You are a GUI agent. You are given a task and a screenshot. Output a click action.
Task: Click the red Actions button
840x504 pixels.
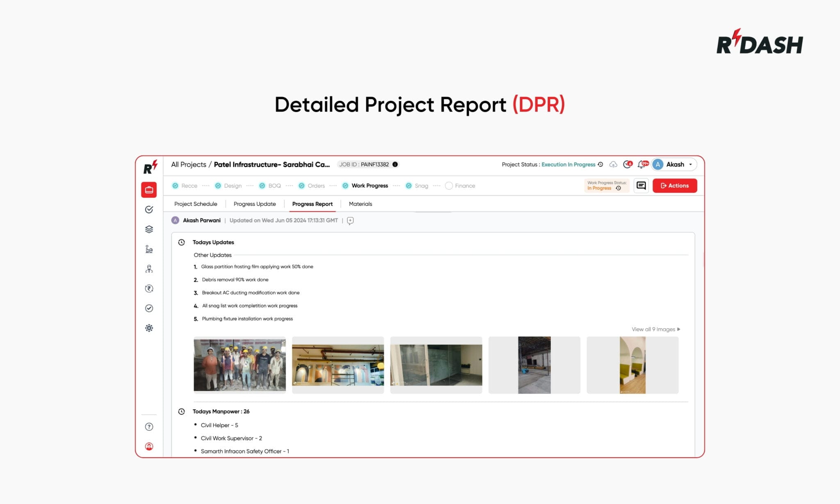pyautogui.click(x=674, y=185)
